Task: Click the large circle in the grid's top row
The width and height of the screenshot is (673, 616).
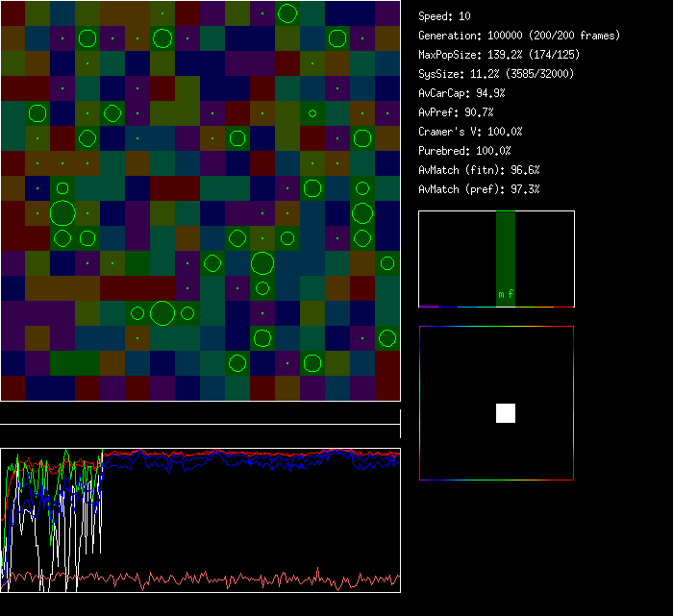Action: 287,13
